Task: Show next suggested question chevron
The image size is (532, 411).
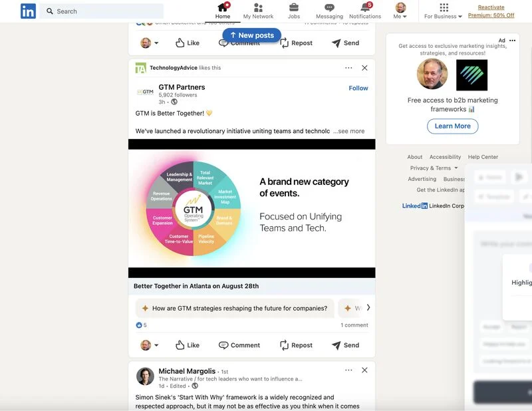Action: 368,307
